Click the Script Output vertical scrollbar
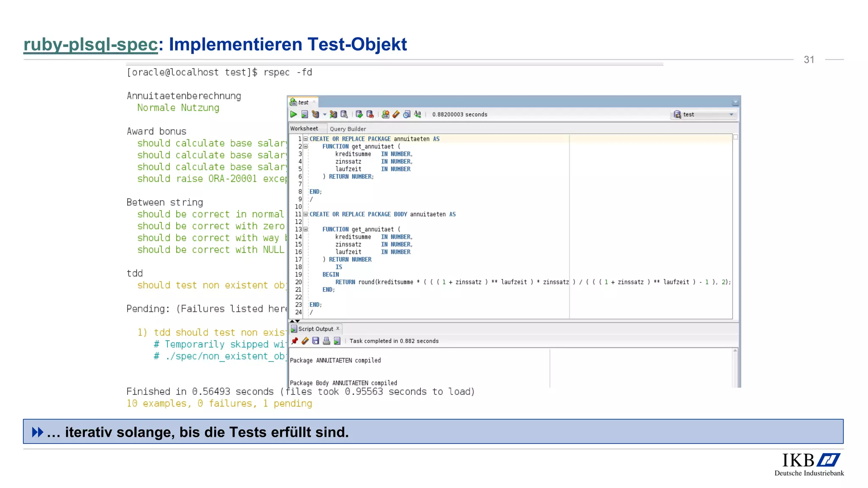868x488 pixels. pyautogui.click(x=735, y=368)
